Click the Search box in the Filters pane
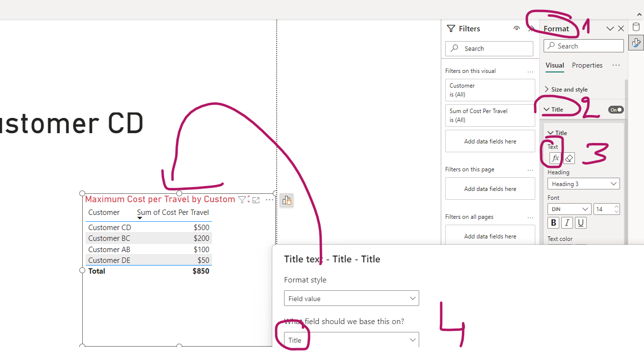The height and width of the screenshot is (351, 644). [489, 48]
